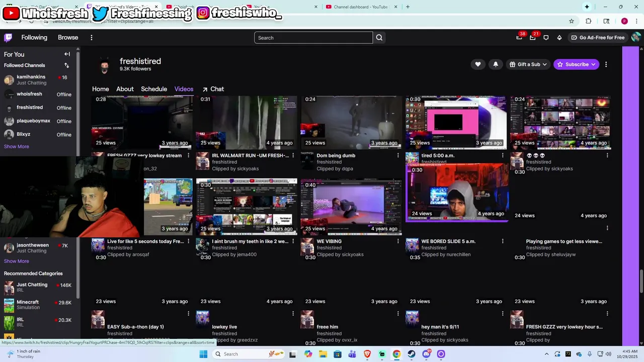Click the page vertical scrollbar thumb
The width and height of the screenshot is (644, 362).
click(x=641, y=282)
